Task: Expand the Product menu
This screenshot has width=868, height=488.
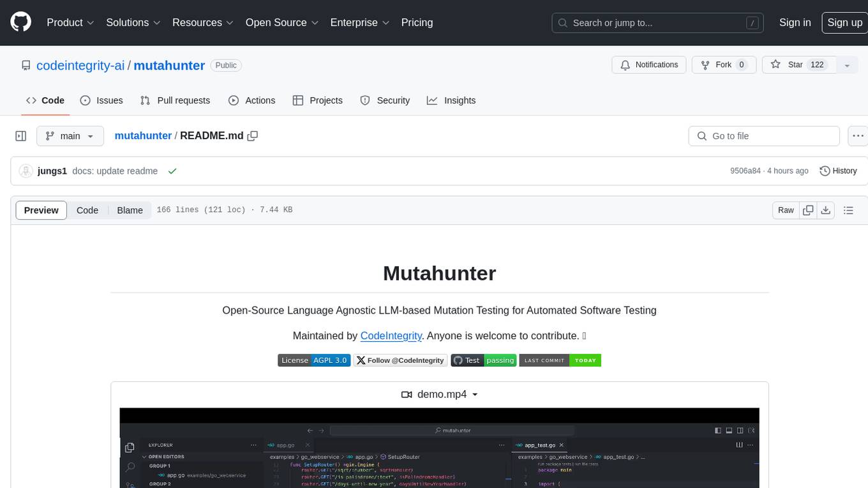Action: pos(70,22)
